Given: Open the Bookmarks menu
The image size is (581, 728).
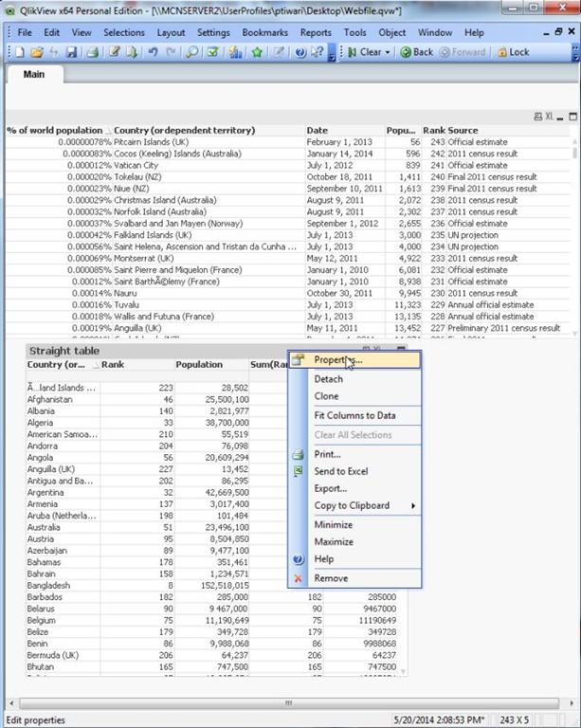Looking at the screenshot, I should 264,32.
